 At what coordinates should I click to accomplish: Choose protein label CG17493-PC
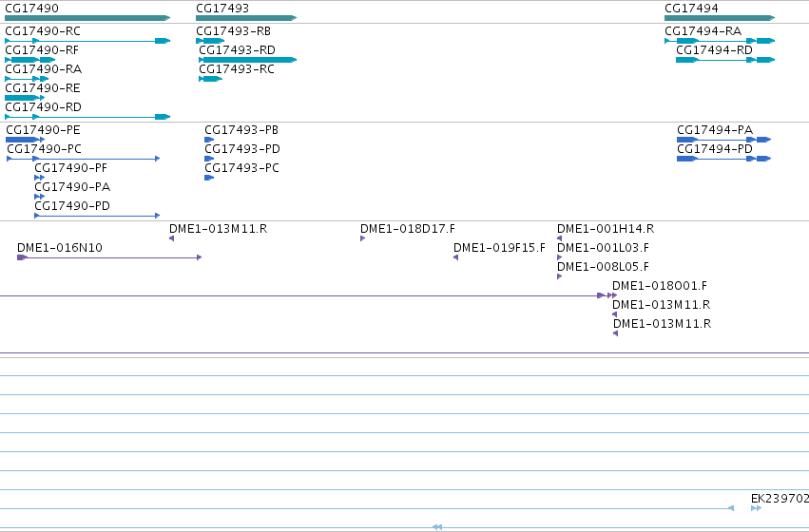pyautogui.click(x=242, y=168)
